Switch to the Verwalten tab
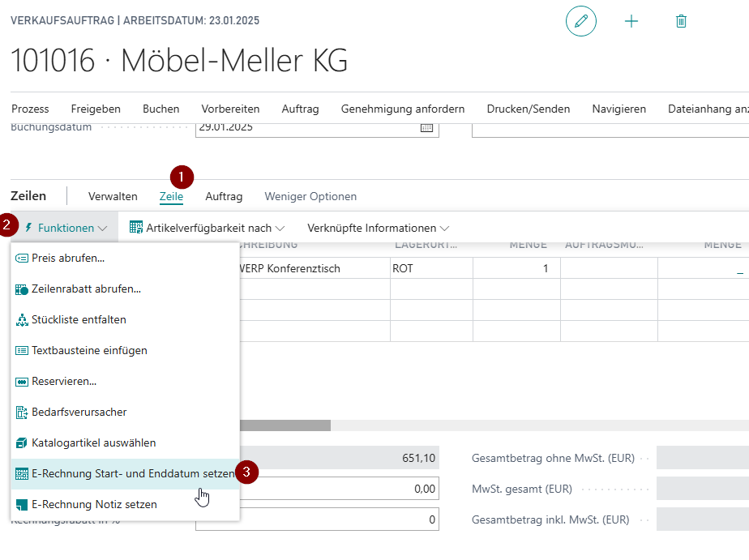Viewport: 749px width, 560px height. tap(113, 196)
